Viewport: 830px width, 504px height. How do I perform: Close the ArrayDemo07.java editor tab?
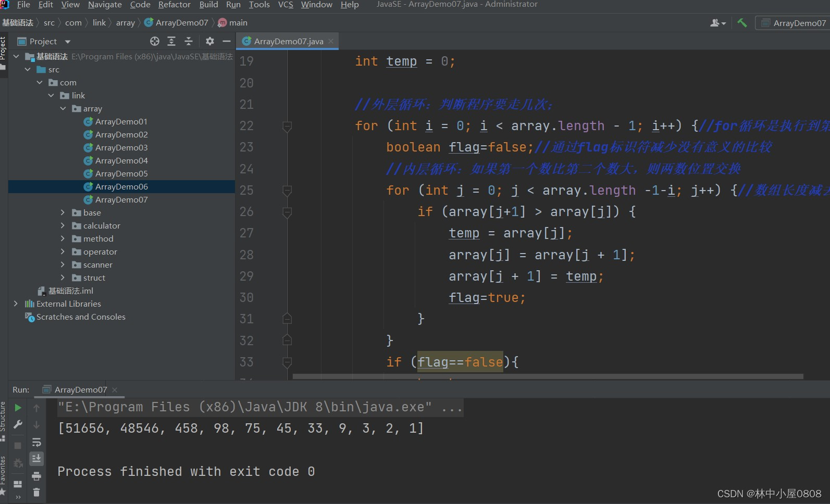(331, 41)
